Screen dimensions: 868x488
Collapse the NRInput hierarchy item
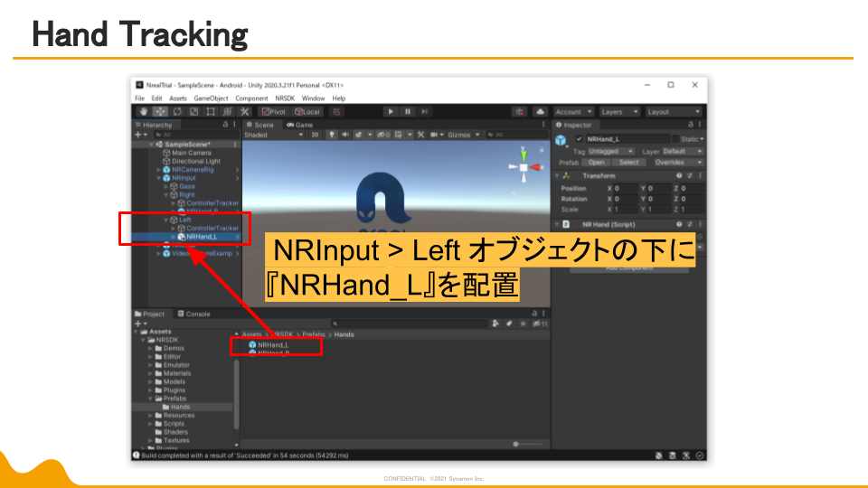click(x=159, y=178)
